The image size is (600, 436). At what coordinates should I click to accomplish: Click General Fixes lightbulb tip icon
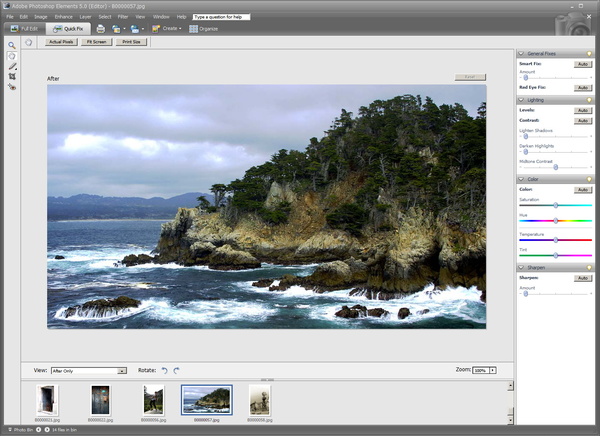coord(589,54)
